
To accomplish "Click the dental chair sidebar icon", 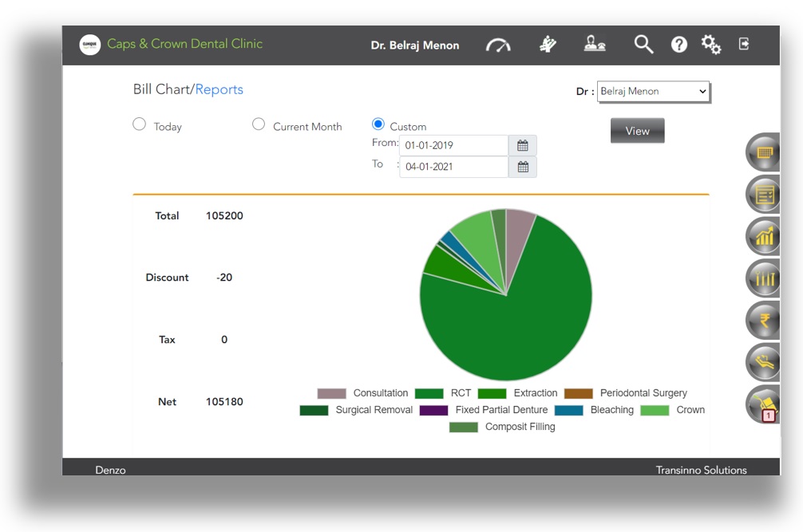I will 765,363.
